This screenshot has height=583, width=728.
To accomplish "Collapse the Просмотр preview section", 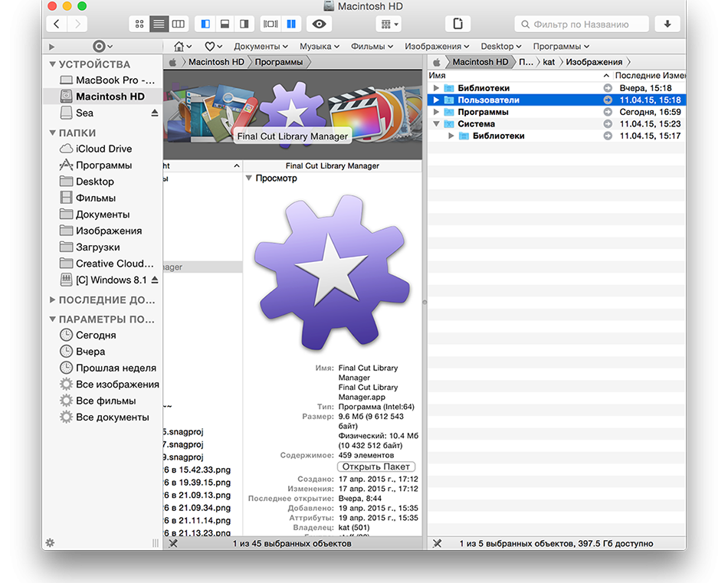I will (x=249, y=179).
